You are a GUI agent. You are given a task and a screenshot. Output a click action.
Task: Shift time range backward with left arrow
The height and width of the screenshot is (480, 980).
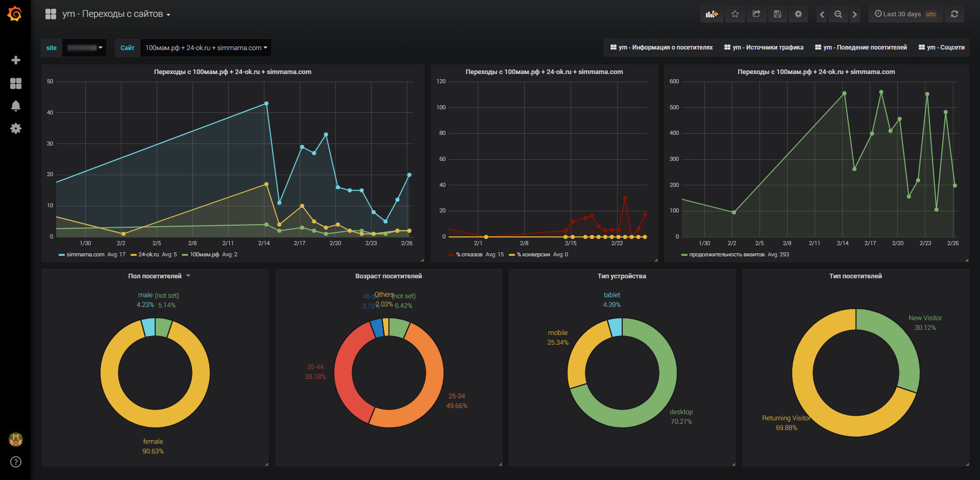(822, 14)
